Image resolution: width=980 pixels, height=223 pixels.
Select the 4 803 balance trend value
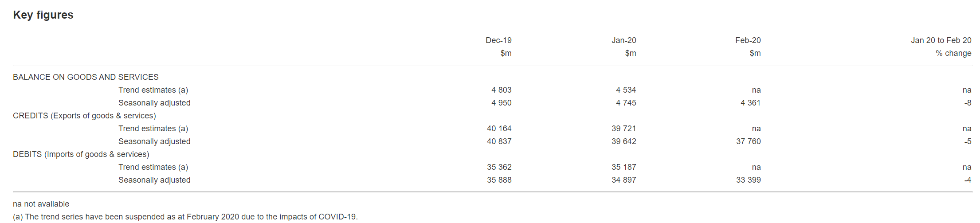pyautogui.click(x=501, y=90)
